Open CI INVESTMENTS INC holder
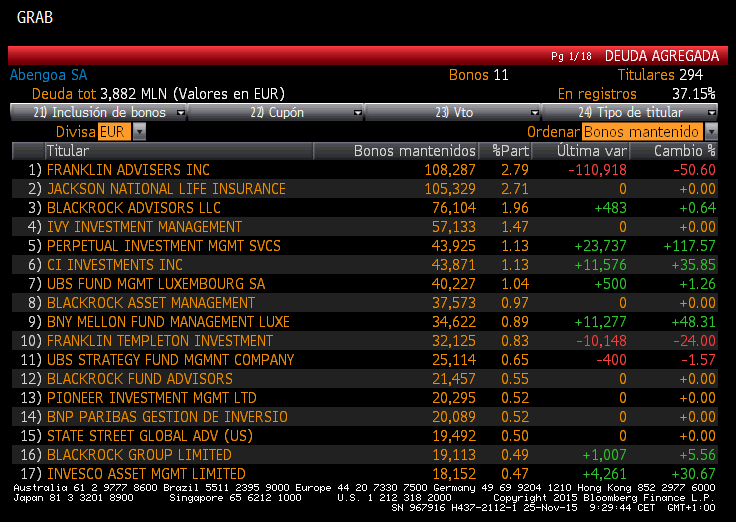736x522 pixels. 365,265
